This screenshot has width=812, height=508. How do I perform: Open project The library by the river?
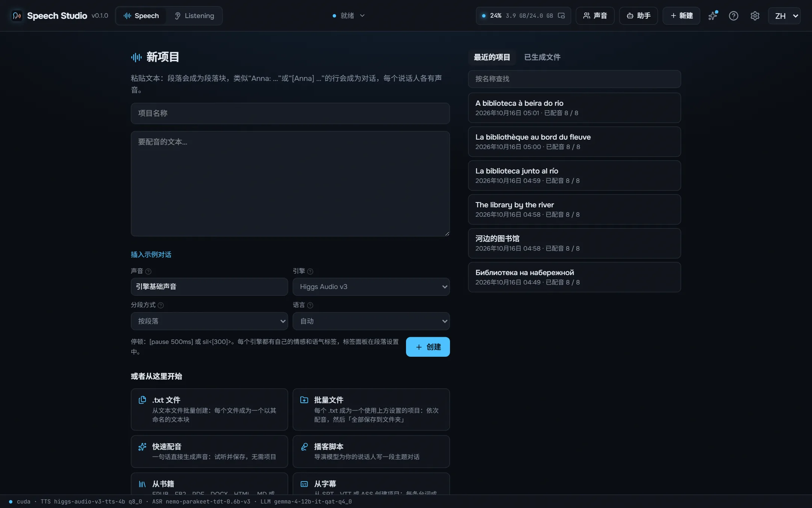click(574, 209)
